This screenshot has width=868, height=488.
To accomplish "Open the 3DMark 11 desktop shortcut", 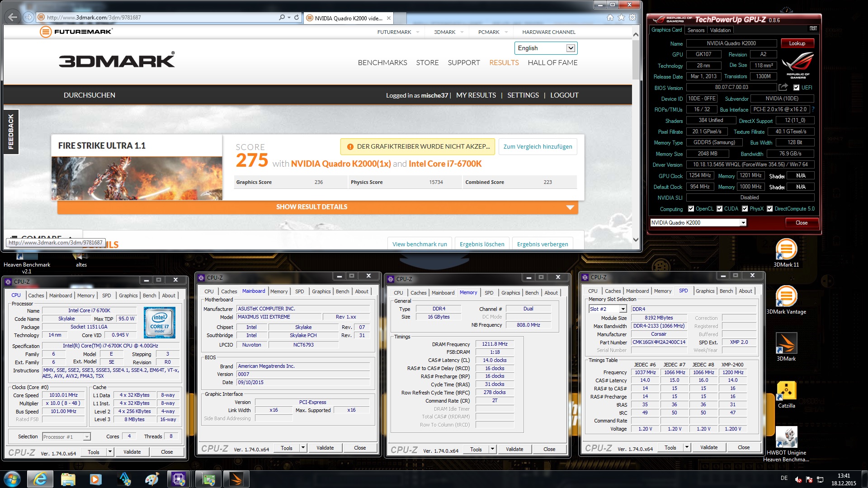I will (x=786, y=253).
